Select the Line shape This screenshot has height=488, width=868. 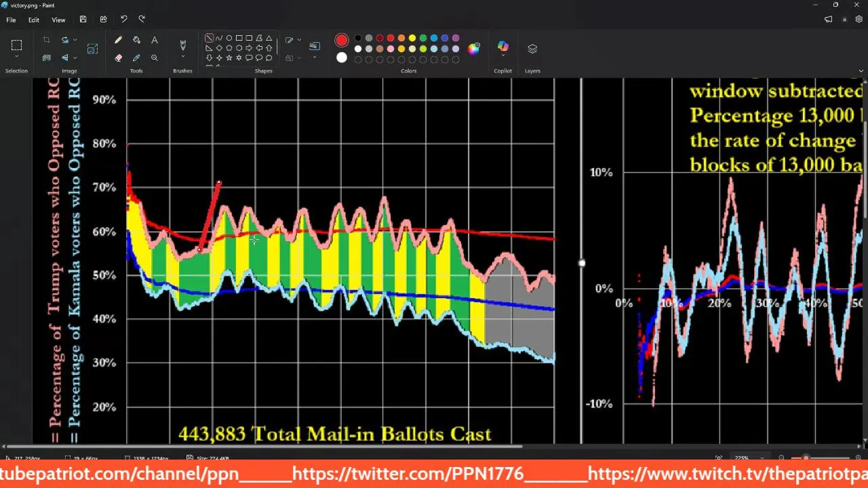coord(209,38)
